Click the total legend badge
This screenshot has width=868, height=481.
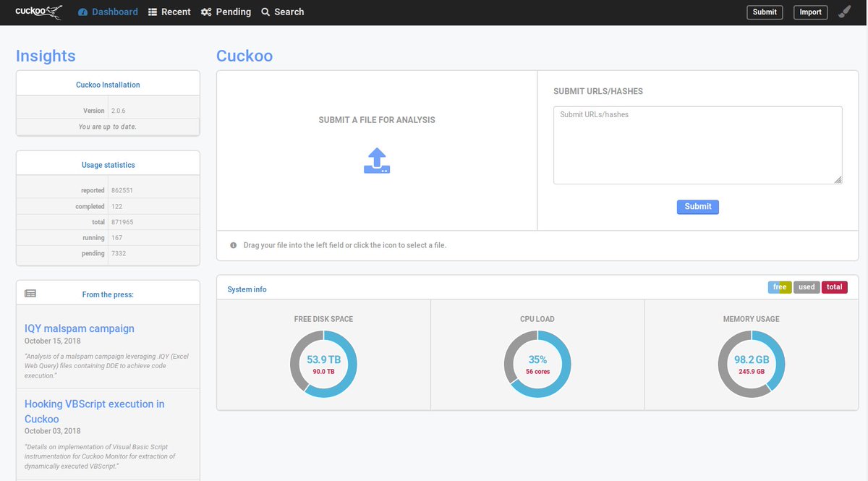(835, 287)
